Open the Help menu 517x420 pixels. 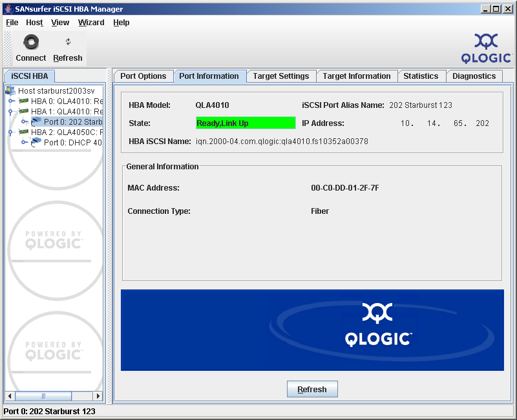pos(121,23)
